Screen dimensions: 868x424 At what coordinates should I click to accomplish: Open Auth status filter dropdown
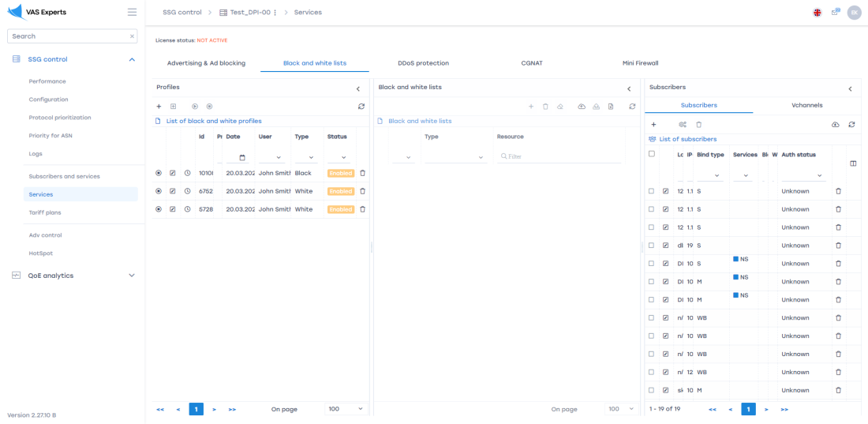pyautogui.click(x=819, y=175)
